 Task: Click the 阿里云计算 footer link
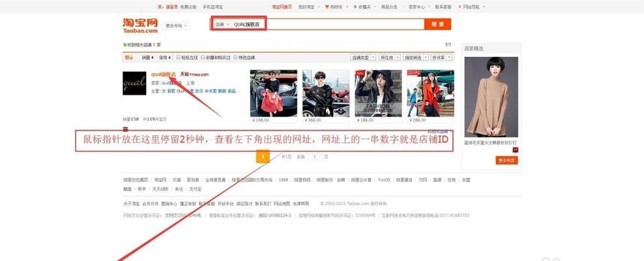[361, 180]
